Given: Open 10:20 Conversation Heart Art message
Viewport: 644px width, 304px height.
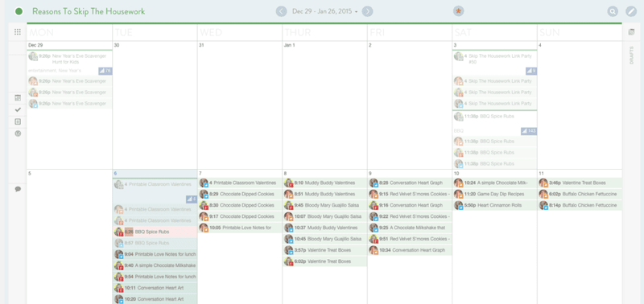Looking at the screenshot, I should (155, 299).
